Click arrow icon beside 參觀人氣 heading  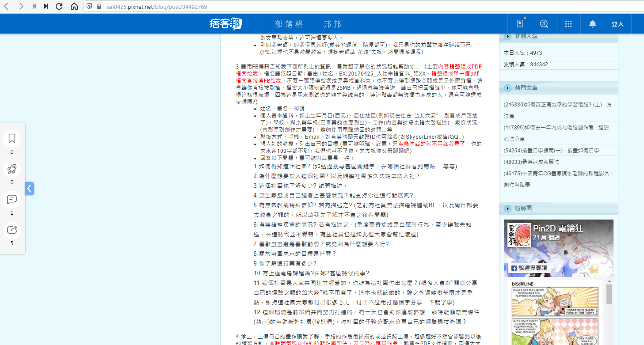[x=507, y=36]
